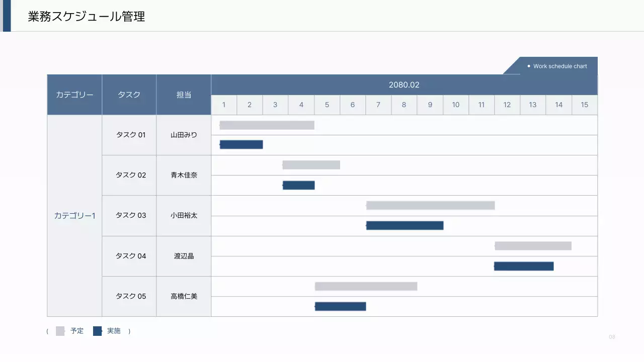644x362 pixels.
Task: Click the blue 実施 legend swatch
Action: (98, 331)
